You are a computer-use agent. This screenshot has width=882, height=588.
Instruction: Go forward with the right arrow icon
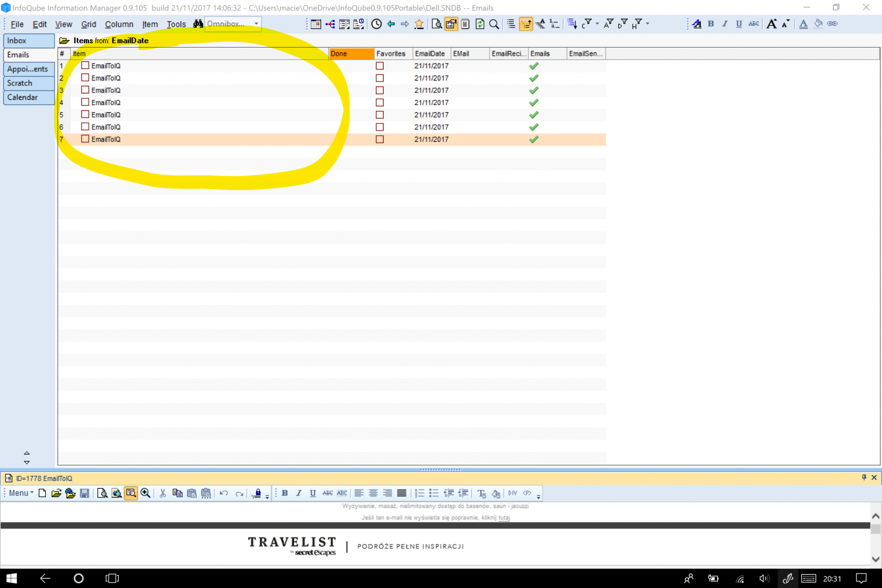tap(404, 24)
